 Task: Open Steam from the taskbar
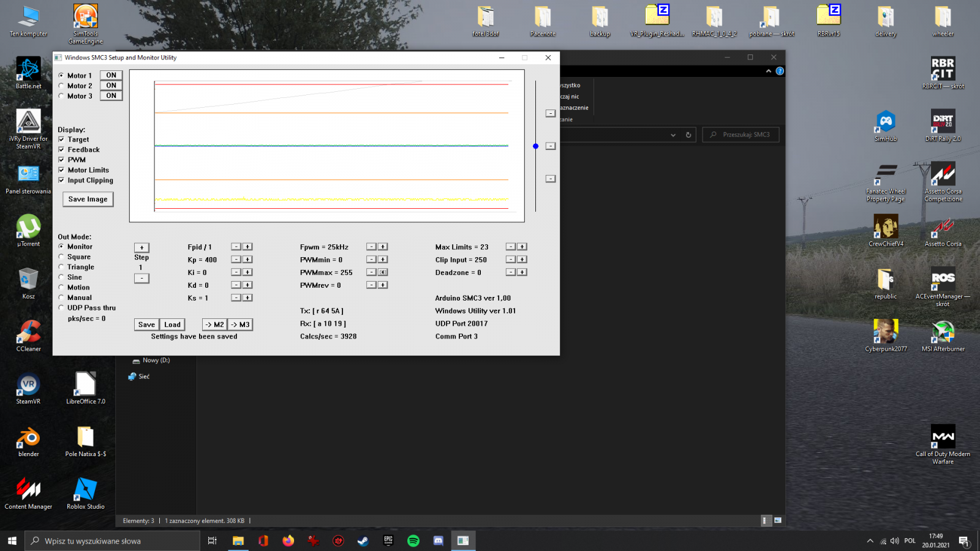pyautogui.click(x=363, y=541)
